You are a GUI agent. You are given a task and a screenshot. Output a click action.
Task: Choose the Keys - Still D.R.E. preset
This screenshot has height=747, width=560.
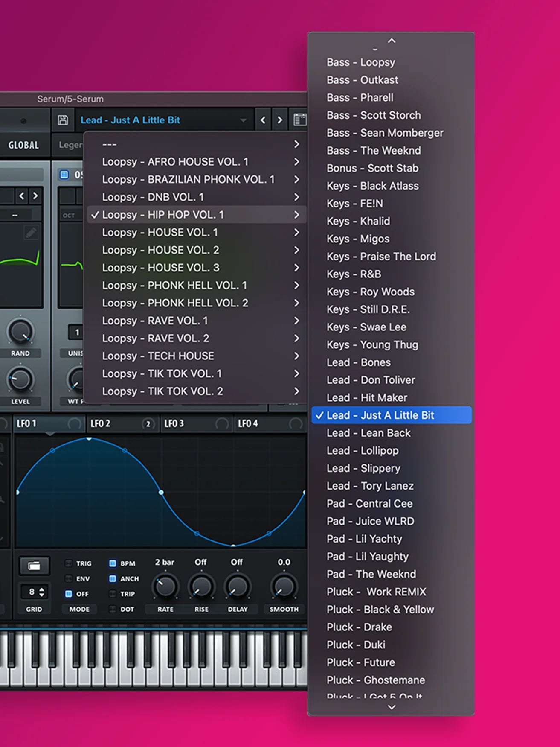coord(392,309)
